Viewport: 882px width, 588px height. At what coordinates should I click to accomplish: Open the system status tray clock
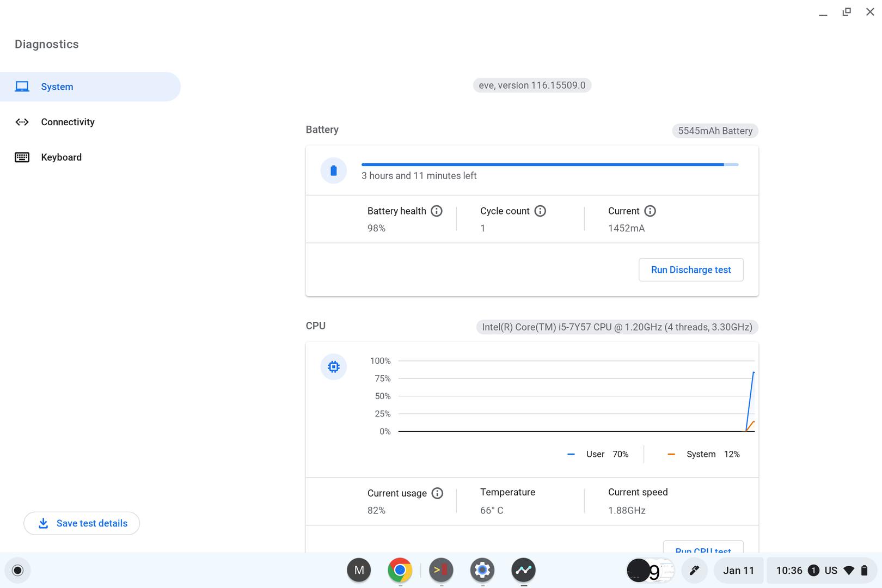click(789, 570)
